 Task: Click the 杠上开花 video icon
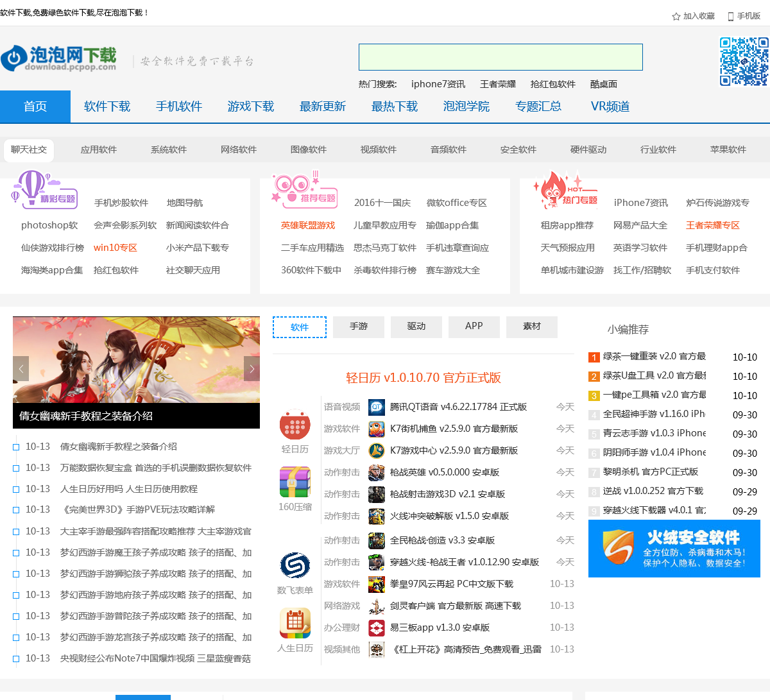(x=377, y=649)
